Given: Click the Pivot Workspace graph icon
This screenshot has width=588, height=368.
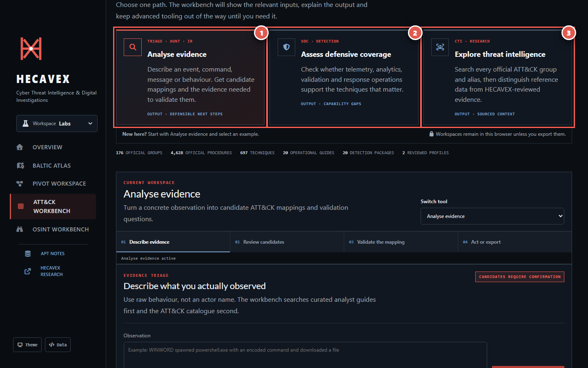Looking at the screenshot, I should click(x=20, y=184).
